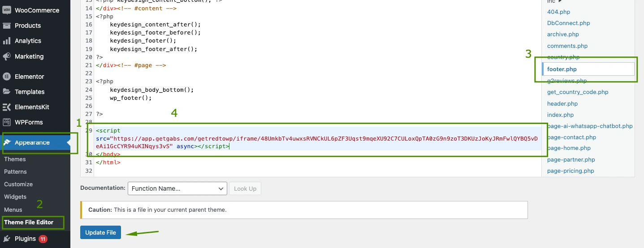644x248 pixels.
Task: Open page-partner.php file
Action: [571, 159]
